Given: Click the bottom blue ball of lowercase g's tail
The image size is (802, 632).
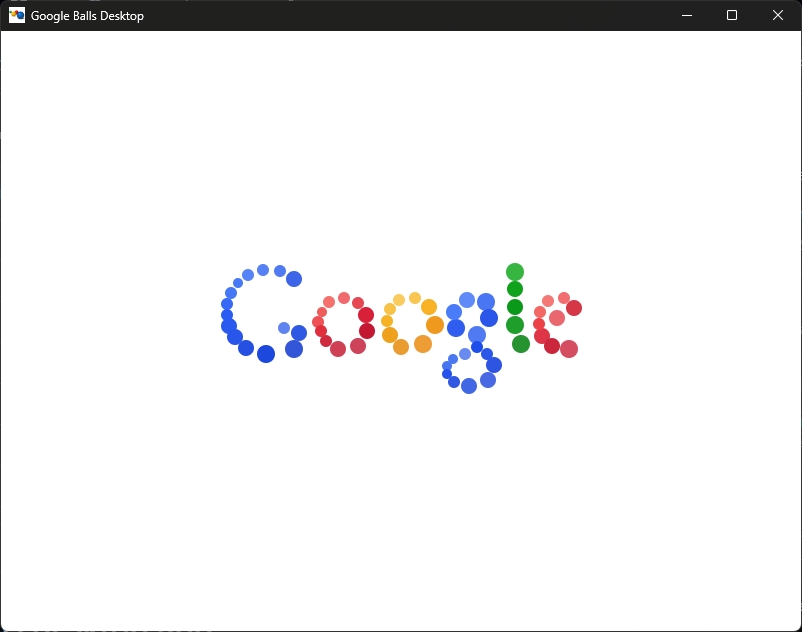Looking at the screenshot, I should click(469, 386).
